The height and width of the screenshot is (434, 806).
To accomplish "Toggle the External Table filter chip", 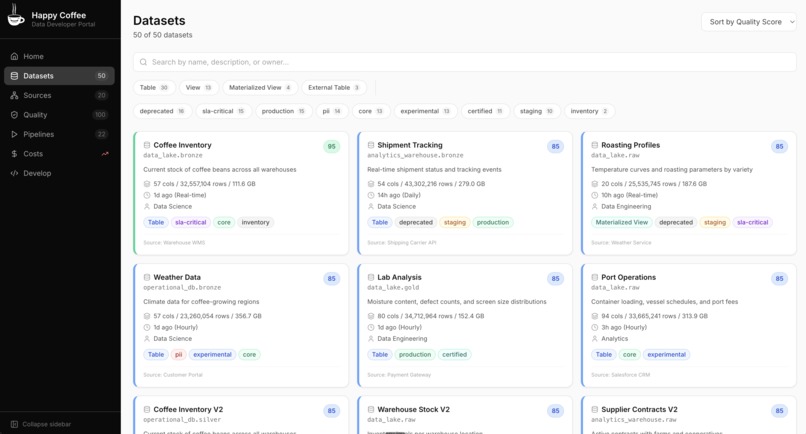I will click(x=334, y=87).
